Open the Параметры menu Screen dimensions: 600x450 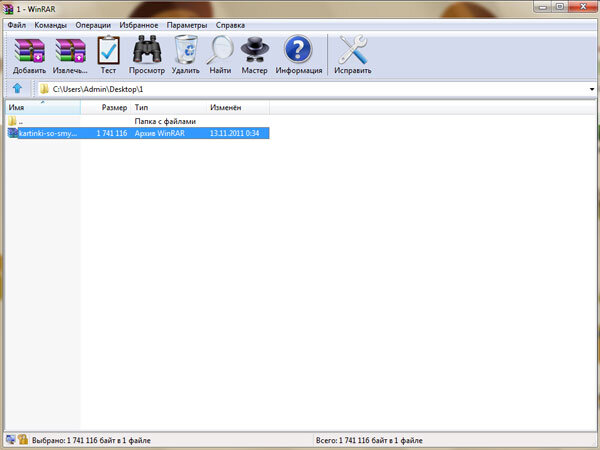pos(187,25)
